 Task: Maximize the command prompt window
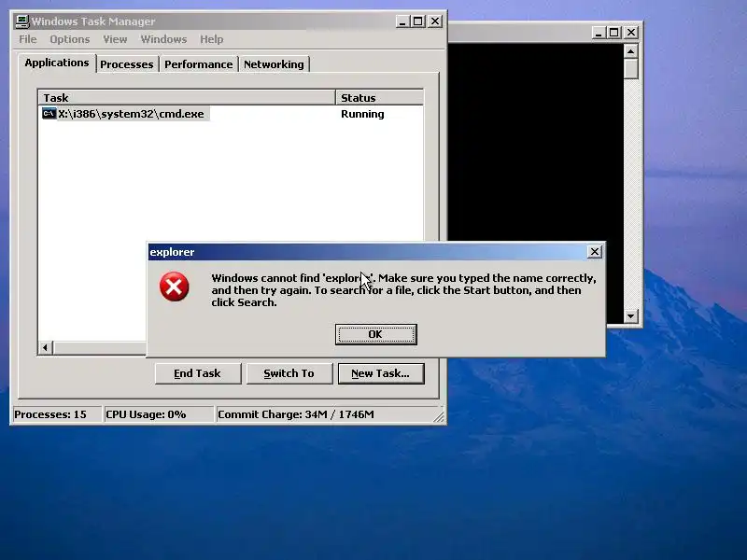614,33
